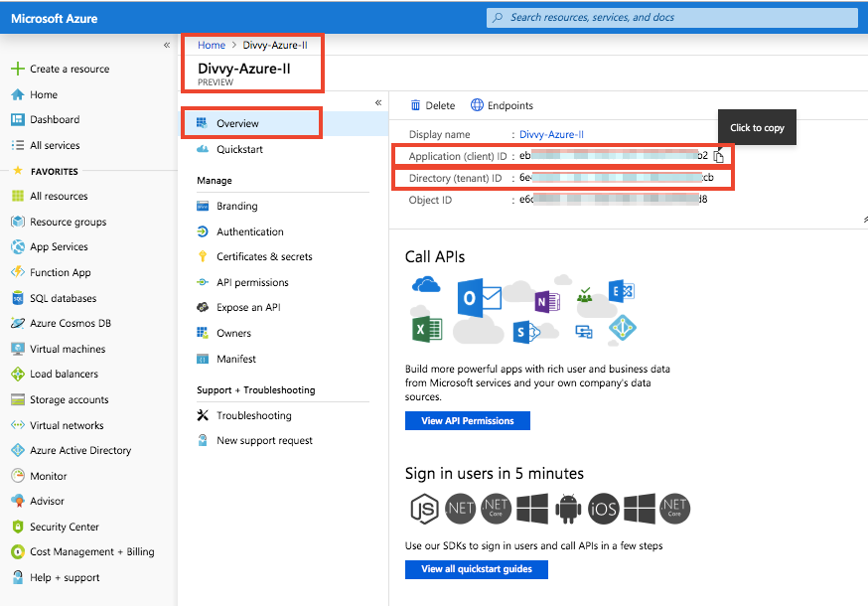Viewport: 868px width, 606px height.
Task: Click the Monitor gauge icon
Action: (18, 476)
